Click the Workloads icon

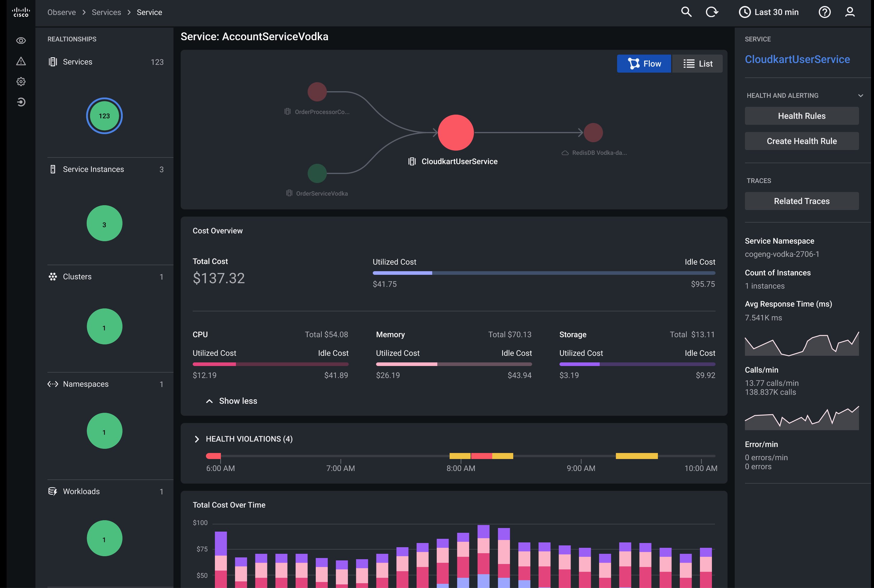(53, 491)
